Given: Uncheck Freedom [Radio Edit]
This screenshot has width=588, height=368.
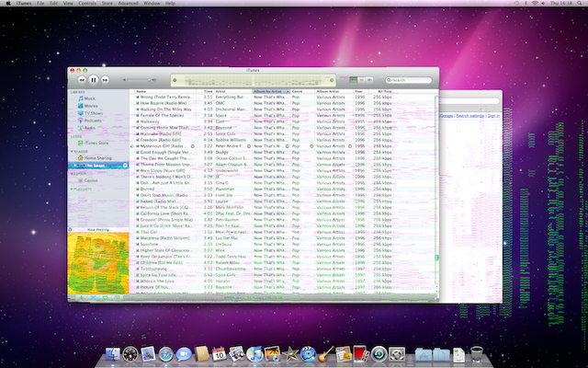Looking at the screenshot, I should pos(138,140).
